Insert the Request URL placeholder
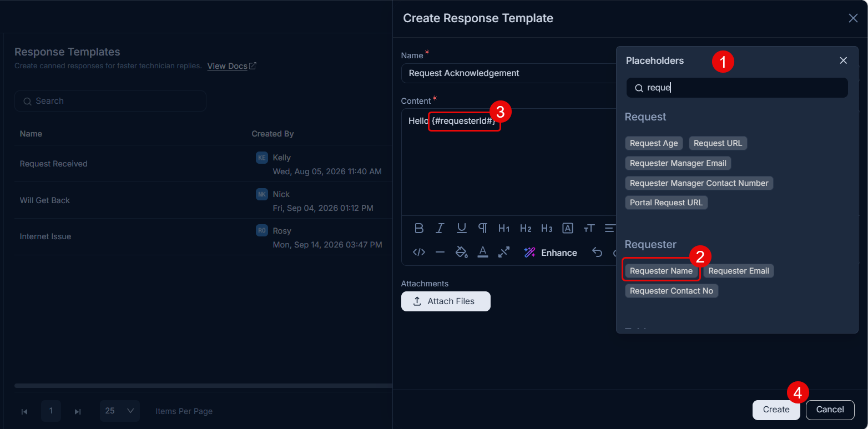This screenshot has width=868, height=429. point(718,143)
